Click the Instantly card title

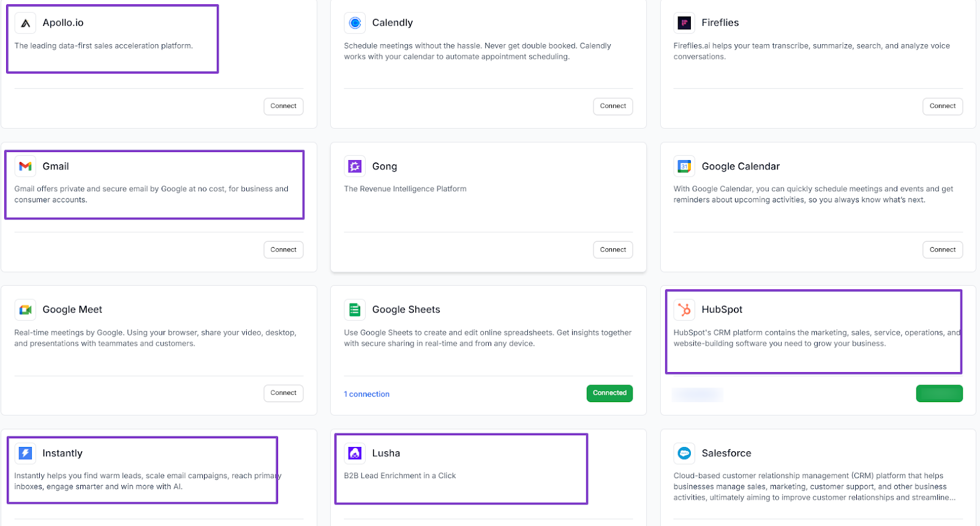pos(62,453)
